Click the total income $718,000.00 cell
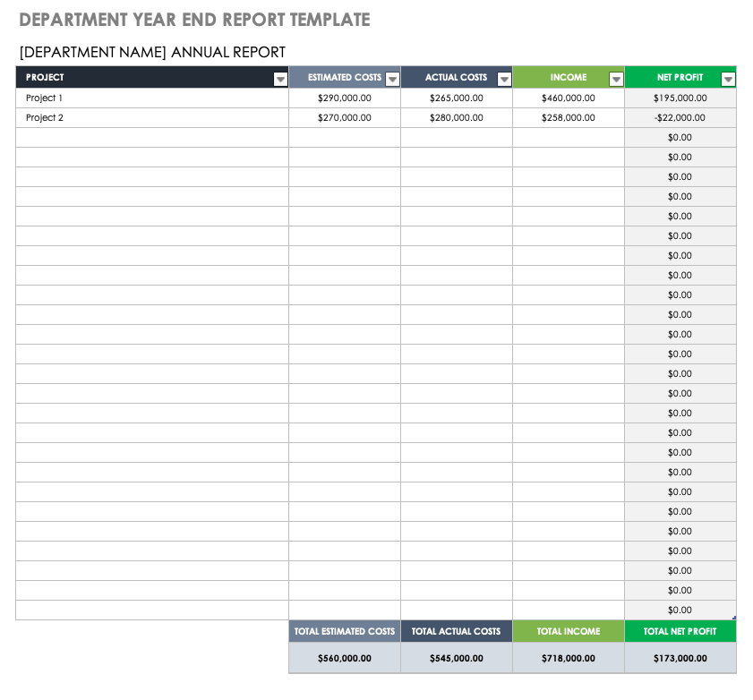This screenshot has height=700, width=753. pos(569,658)
